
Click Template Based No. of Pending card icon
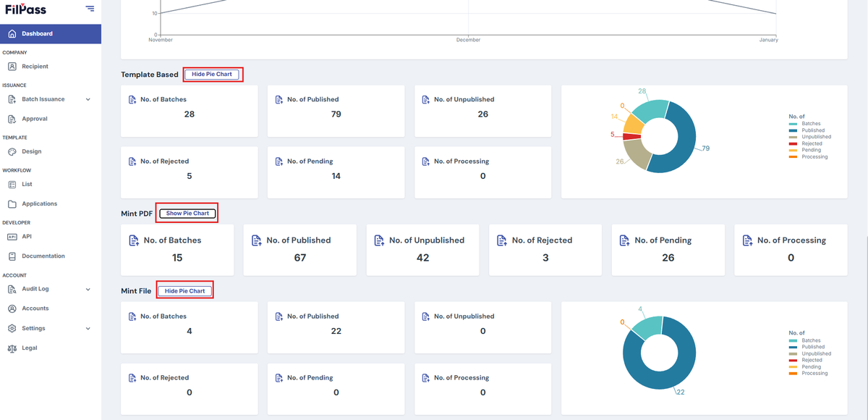point(278,161)
